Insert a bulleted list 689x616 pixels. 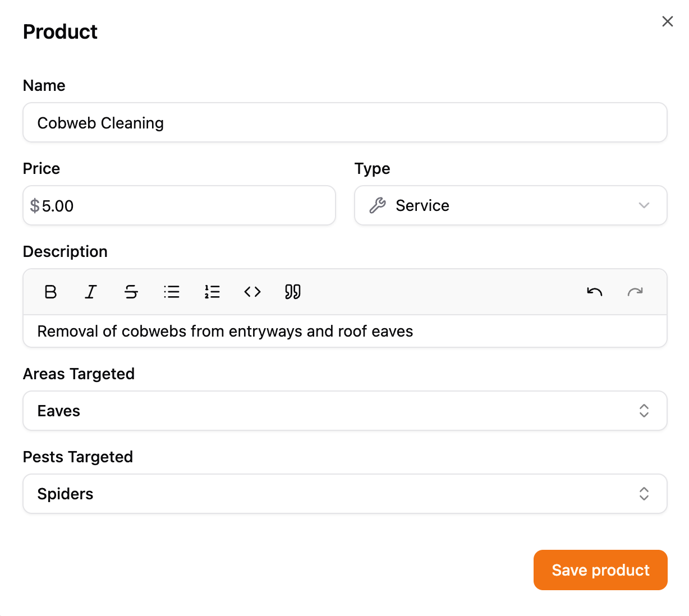coord(172,292)
